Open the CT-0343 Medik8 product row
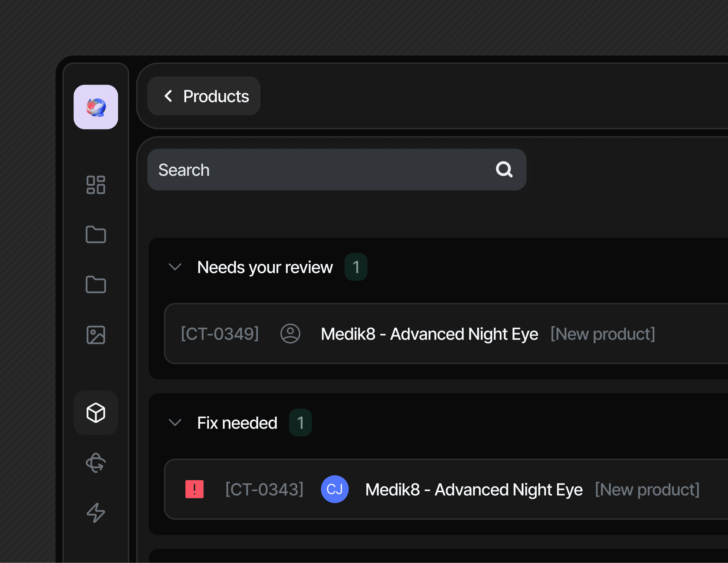Image resolution: width=728 pixels, height=563 pixels. [473, 489]
